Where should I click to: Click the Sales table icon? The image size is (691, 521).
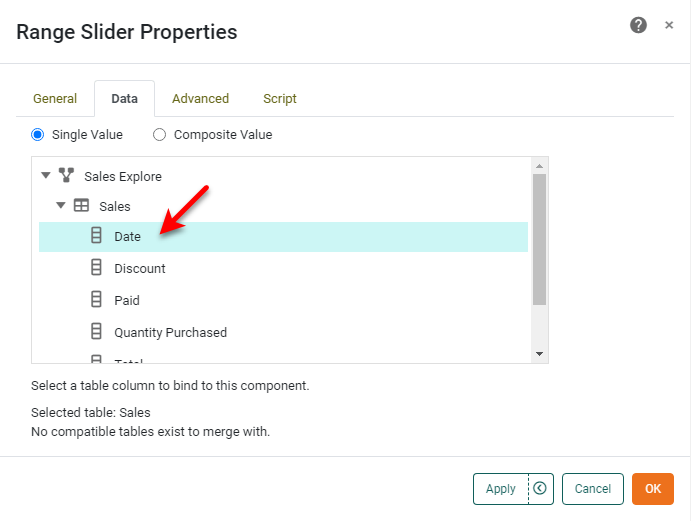(x=82, y=206)
